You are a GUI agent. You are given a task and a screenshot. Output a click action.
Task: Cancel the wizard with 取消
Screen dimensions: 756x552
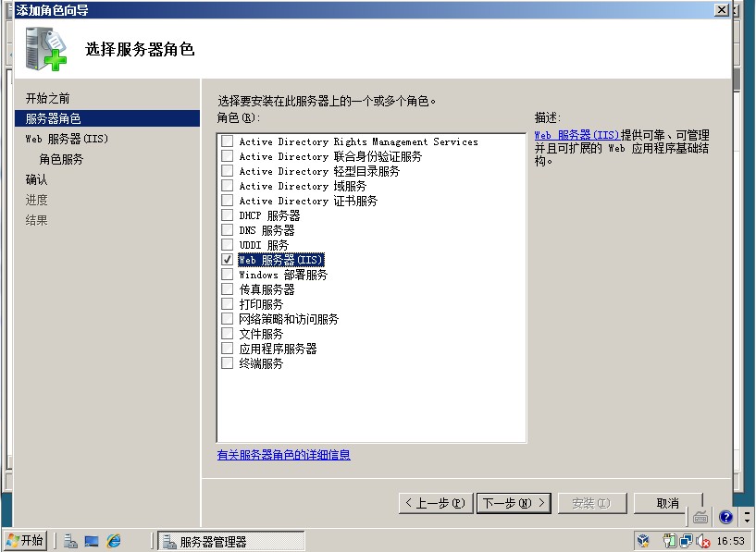pyautogui.click(x=668, y=503)
